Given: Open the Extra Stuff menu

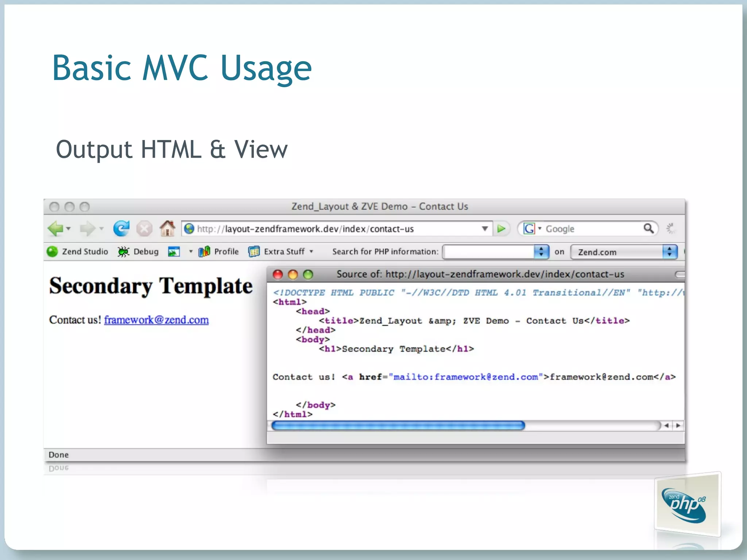Looking at the screenshot, I should pos(281,252).
